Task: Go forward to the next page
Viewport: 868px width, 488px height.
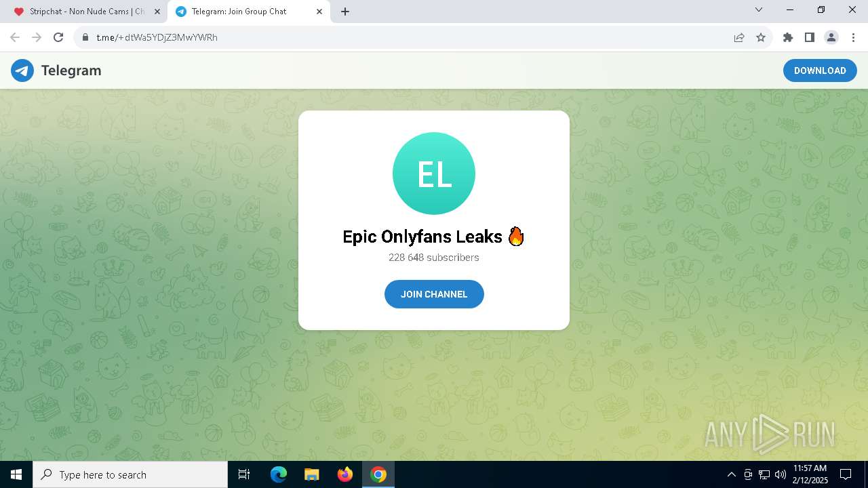Action: point(37,37)
